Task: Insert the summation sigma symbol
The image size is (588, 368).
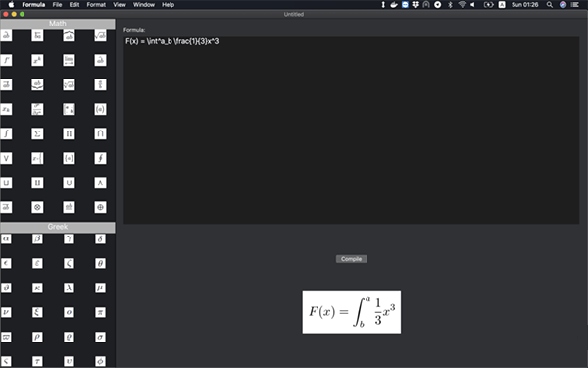Action: pos(37,133)
